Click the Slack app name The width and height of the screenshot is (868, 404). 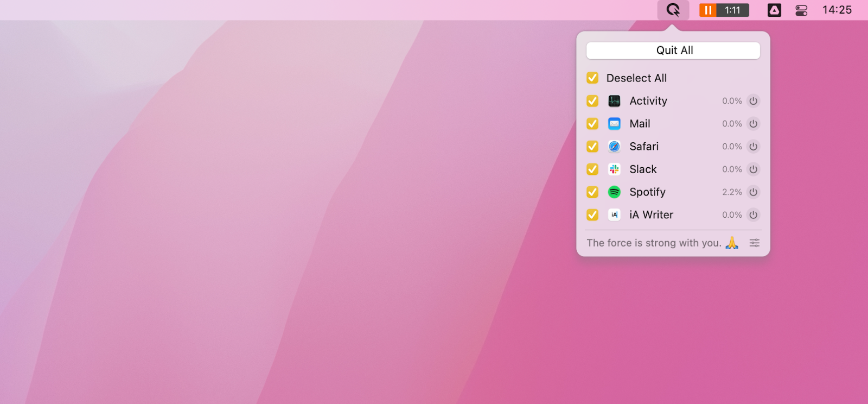coord(643,169)
